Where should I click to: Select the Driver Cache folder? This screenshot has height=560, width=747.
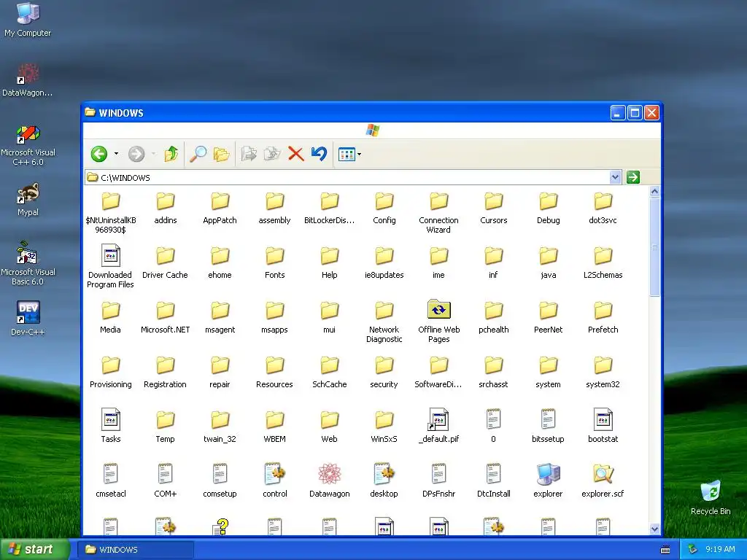point(166,262)
